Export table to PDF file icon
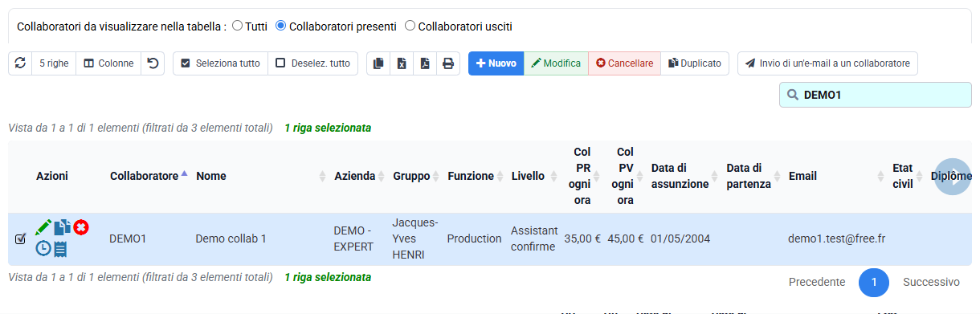The image size is (980, 314). coord(426,63)
